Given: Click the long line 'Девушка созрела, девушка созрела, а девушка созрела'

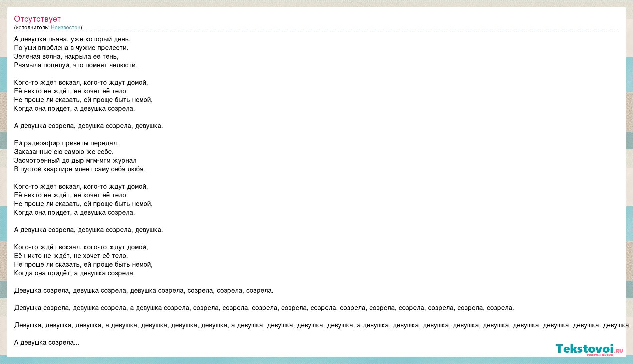Looking at the screenshot, I should tap(264, 308).
